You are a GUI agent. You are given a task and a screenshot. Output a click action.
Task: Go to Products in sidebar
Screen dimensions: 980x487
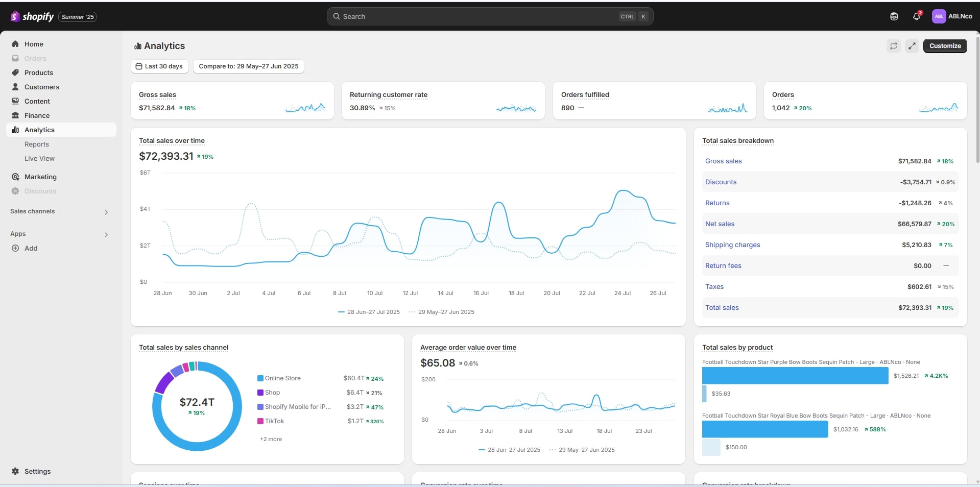(x=38, y=72)
